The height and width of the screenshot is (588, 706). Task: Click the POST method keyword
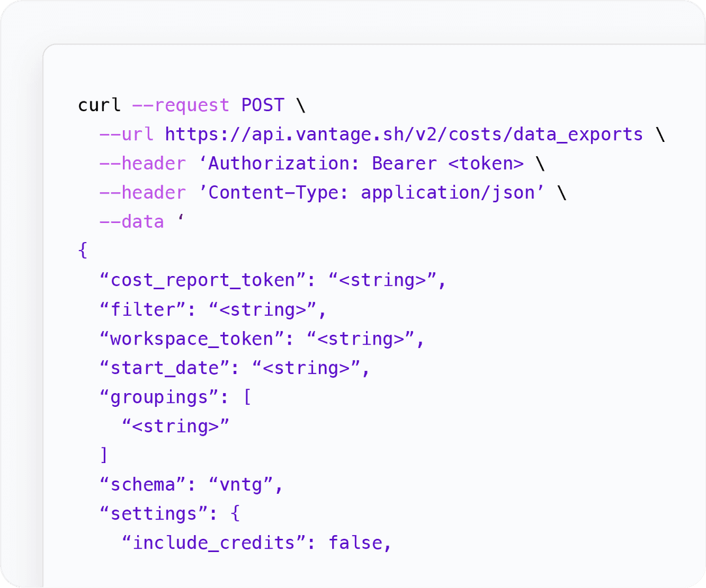click(263, 105)
